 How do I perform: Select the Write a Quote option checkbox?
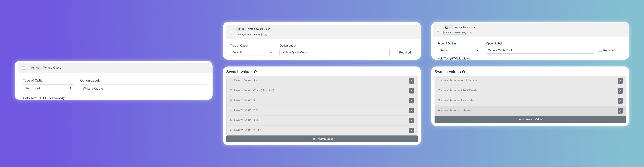[24, 68]
